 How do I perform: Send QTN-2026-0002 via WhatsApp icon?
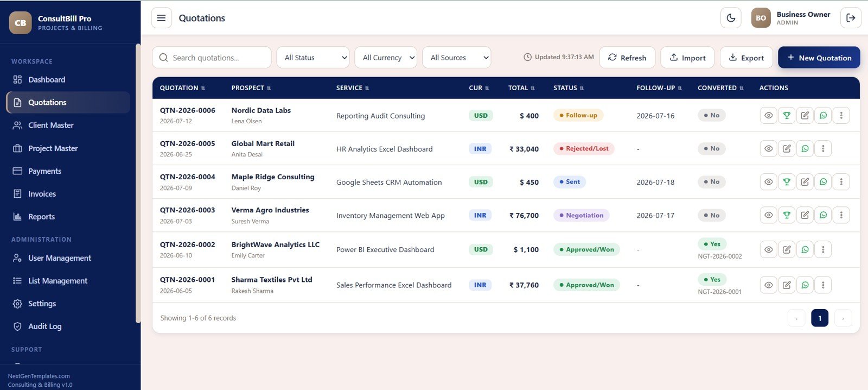805,249
